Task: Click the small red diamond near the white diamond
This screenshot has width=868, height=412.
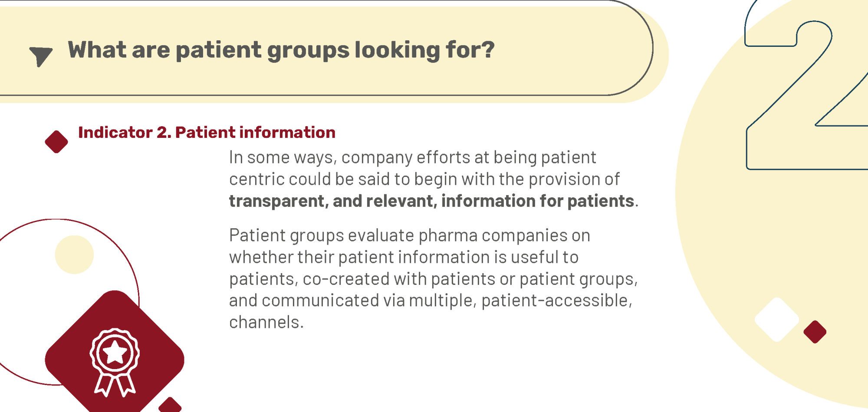Action: pos(815,332)
